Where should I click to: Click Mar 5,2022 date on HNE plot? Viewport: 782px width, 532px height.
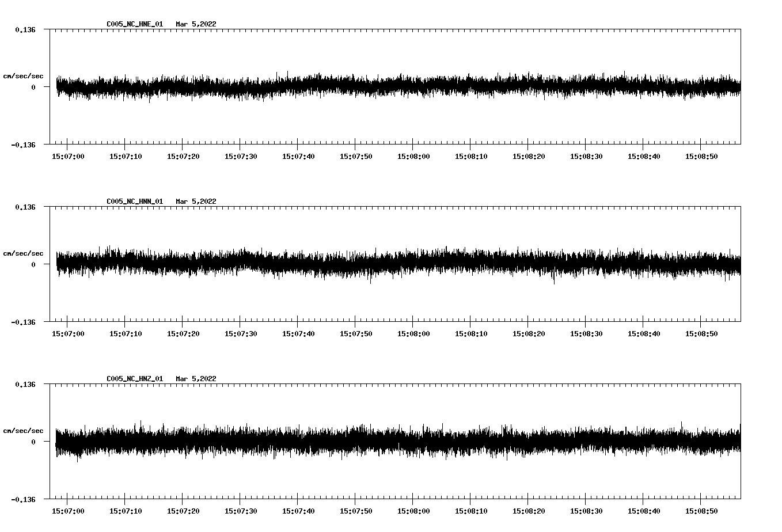click(x=196, y=24)
